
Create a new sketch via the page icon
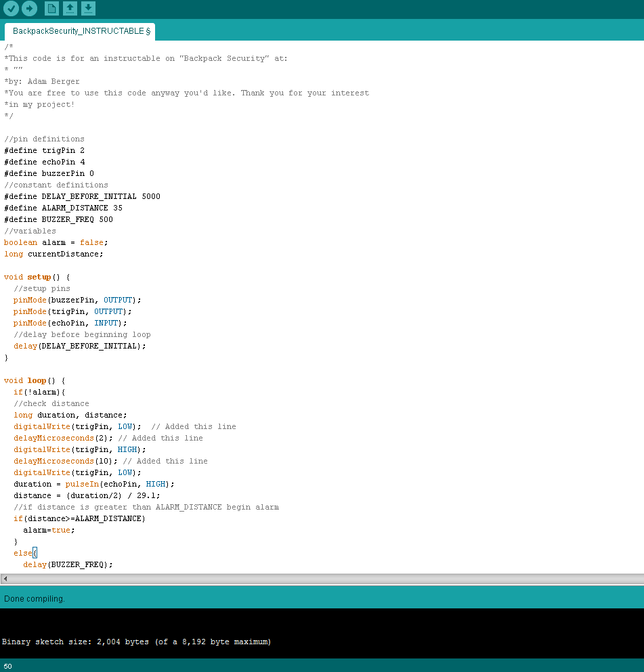point(51,8)
